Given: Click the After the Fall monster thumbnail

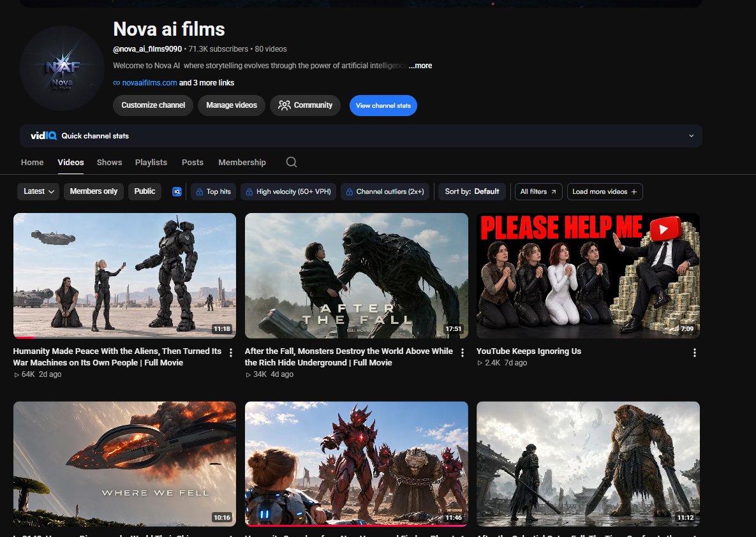Looking at the screenshot, I should coord(356,276).
